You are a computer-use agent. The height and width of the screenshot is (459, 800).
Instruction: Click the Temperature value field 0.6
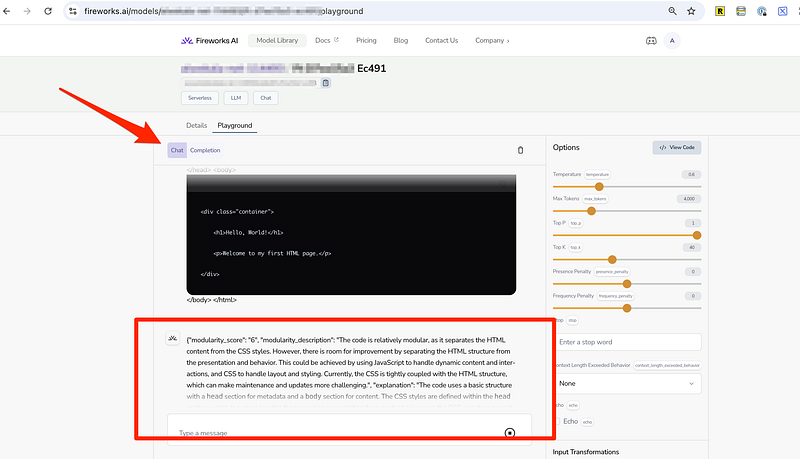691,174
